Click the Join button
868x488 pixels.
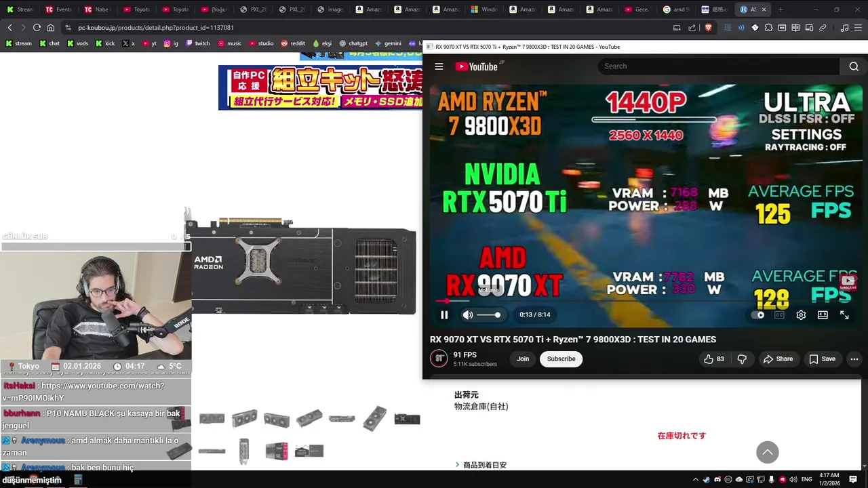[523, 359]
